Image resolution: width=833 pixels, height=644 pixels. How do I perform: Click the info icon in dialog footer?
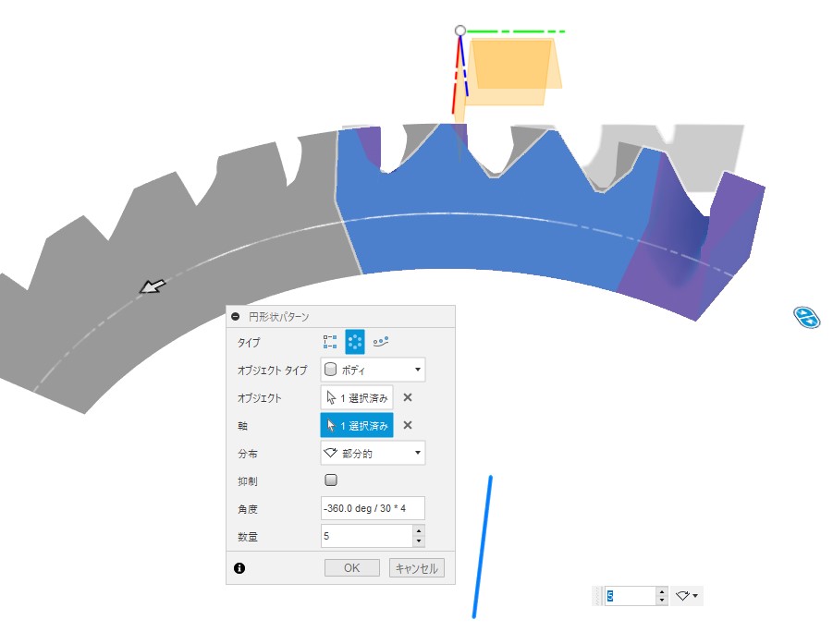(239, 568)
